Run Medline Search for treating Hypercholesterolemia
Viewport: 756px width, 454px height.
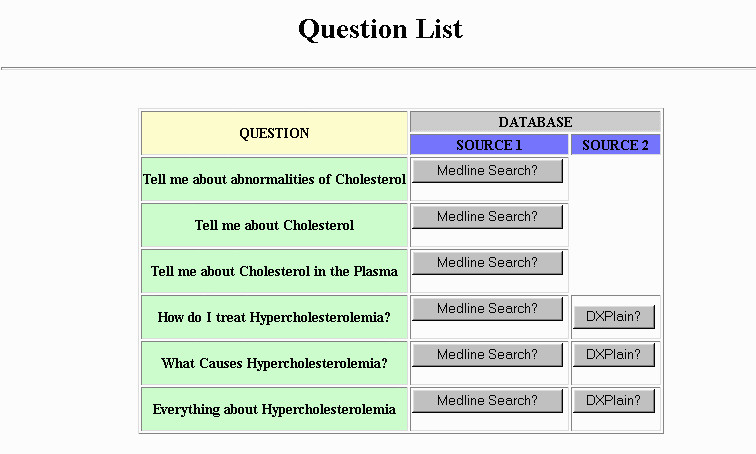(487, 309)
